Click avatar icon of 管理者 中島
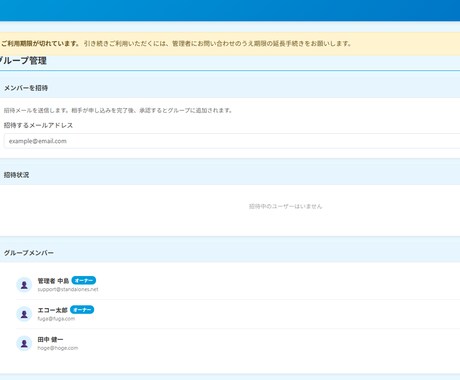 pos(24,285)
